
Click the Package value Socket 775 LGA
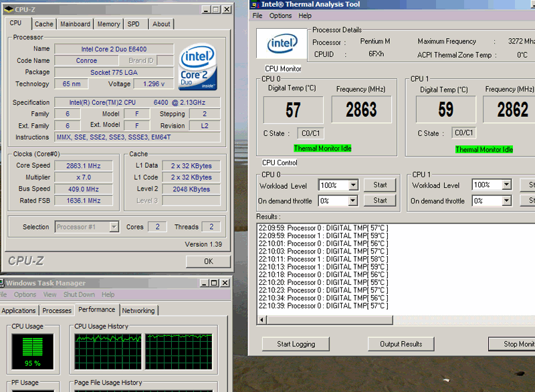click(114, 72)
